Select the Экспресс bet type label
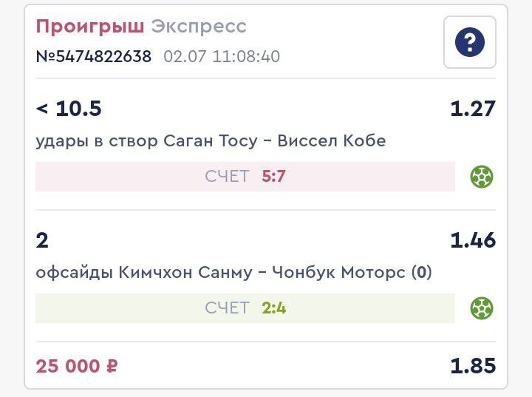The width and height of the screenshot is (532, 397). [x=199, y=27]
